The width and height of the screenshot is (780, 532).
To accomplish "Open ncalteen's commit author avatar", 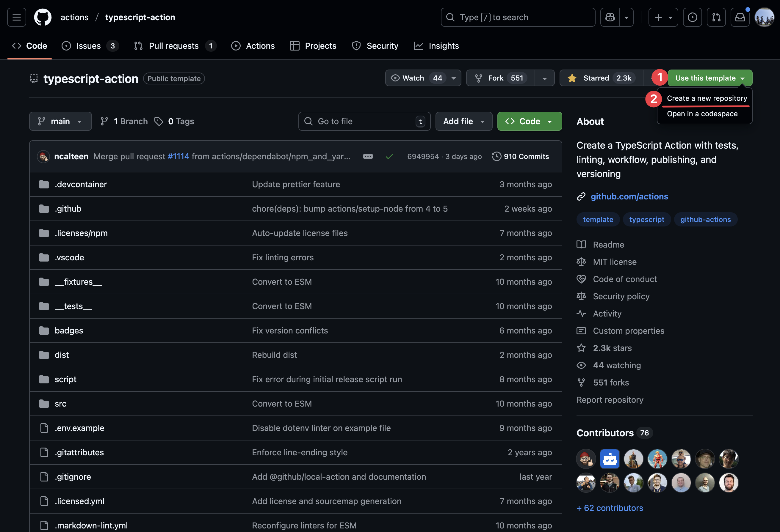I will pyautogui.click(x=43, y=157).
